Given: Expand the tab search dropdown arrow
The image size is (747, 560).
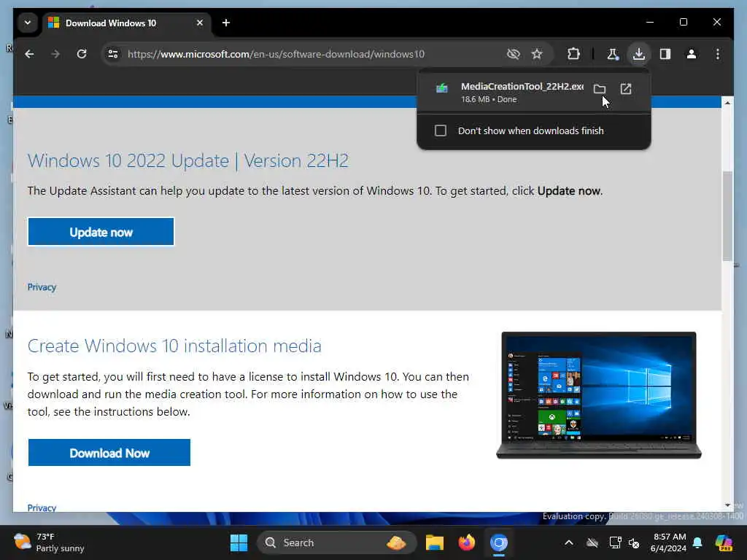Looking at the screenshot, I should point(28,23).
